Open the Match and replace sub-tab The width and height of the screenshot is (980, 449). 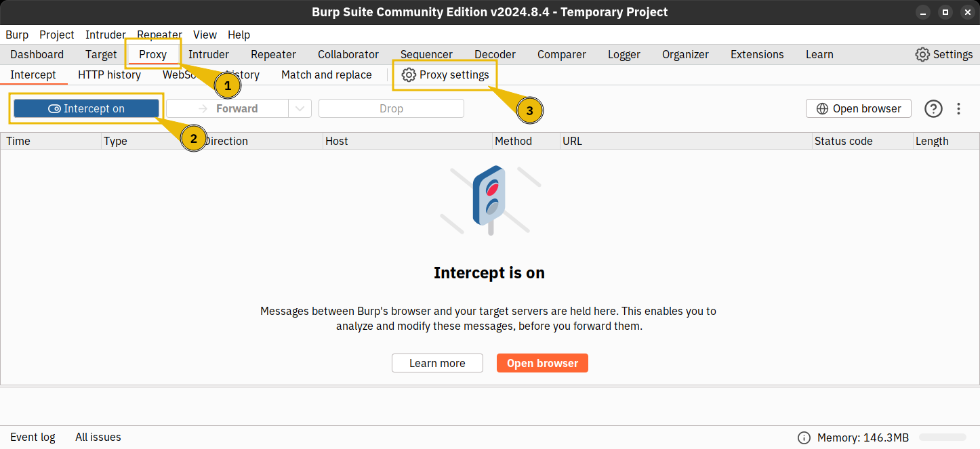(x=327, y=74)
